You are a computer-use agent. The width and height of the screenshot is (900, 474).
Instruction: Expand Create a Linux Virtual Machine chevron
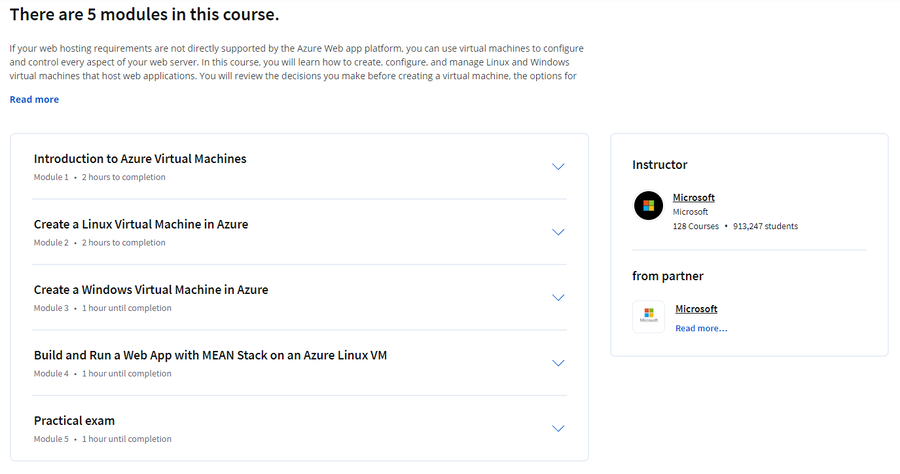[x=558, y=232]
